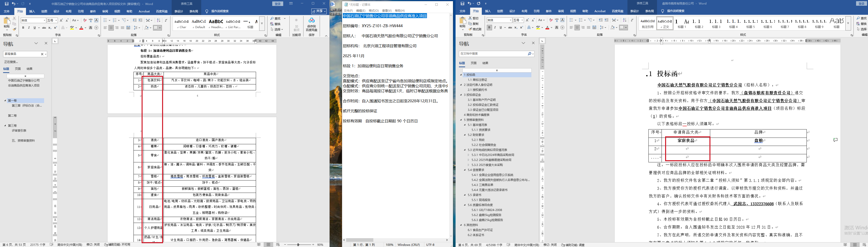Screen dimensions: 868x247
Task: Toggle Italic in the right Word ribbon
Action: tap(495, 28)
